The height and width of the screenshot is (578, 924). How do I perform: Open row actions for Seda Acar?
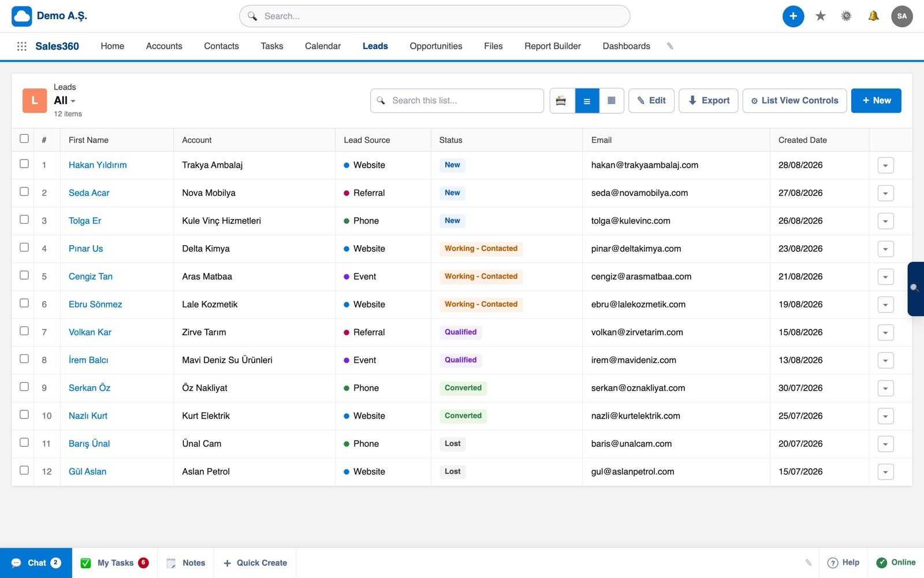[885, 193]
